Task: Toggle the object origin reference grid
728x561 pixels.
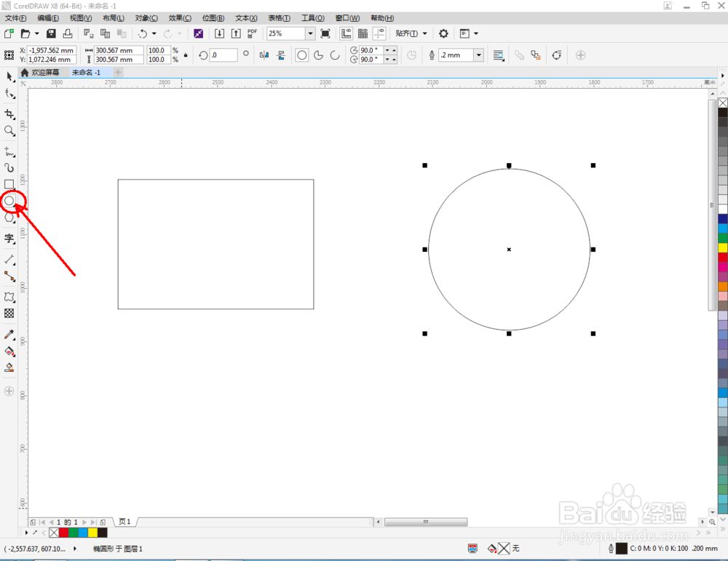Action: 9,55
